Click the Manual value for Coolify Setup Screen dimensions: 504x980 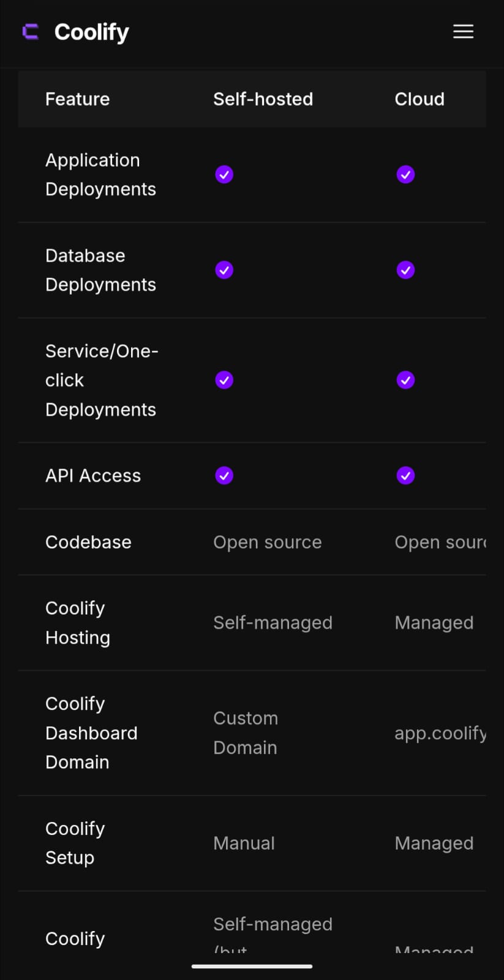[x=244, y=843]
